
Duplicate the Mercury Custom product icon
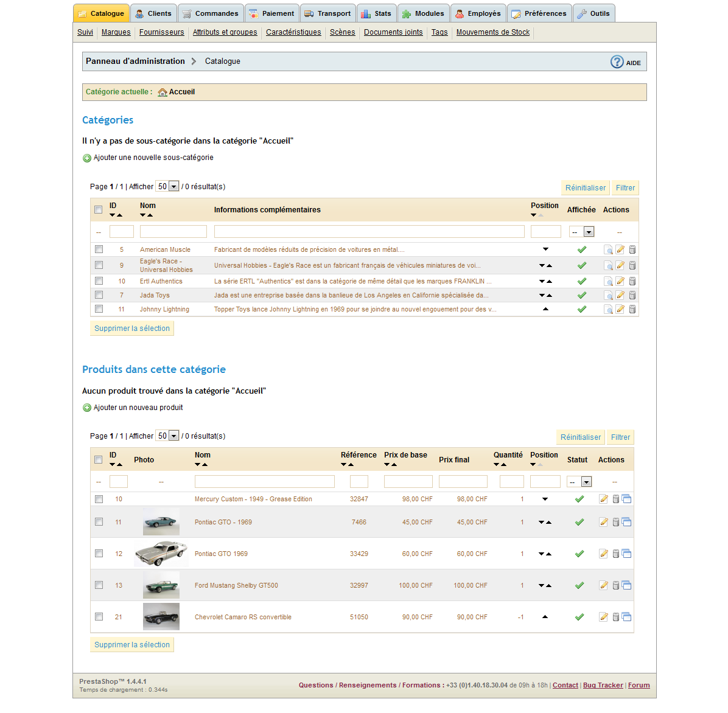coord(626,499)
